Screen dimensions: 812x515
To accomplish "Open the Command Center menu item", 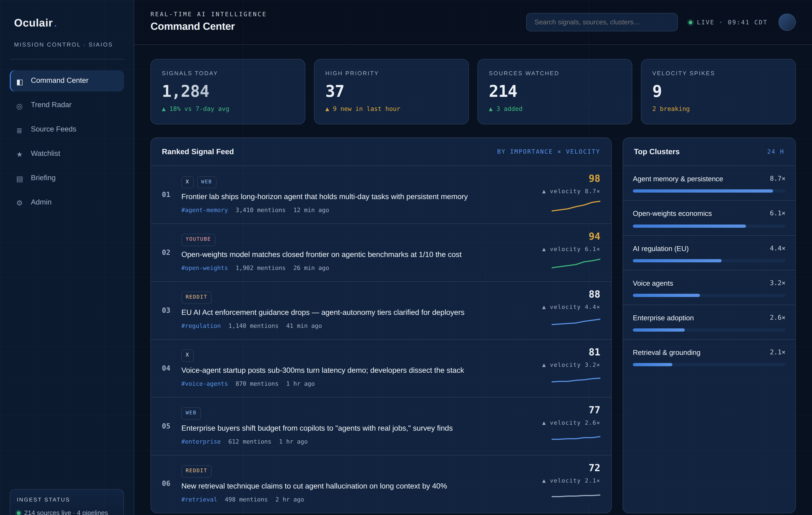I will (x=67, y=81).
